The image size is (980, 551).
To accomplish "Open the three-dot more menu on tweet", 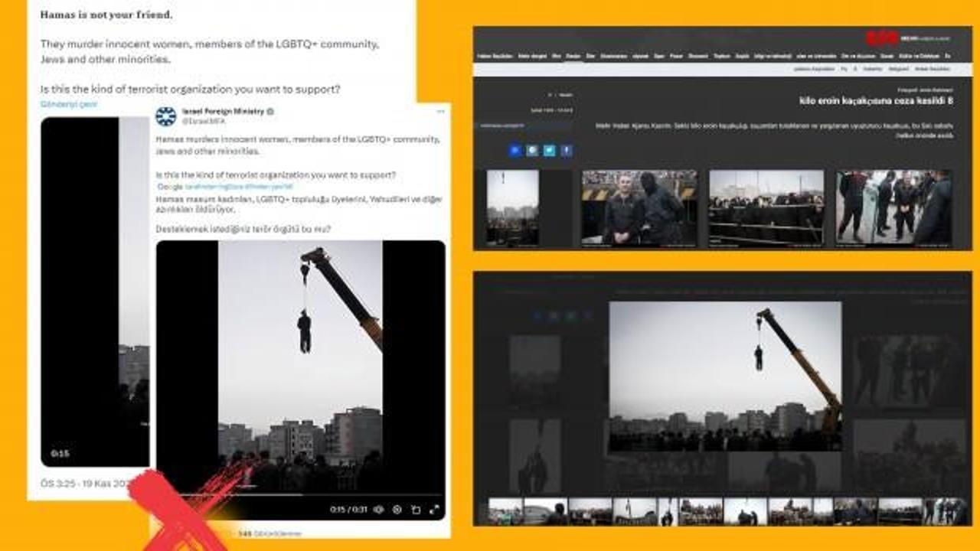I will [x=440, y=112].
